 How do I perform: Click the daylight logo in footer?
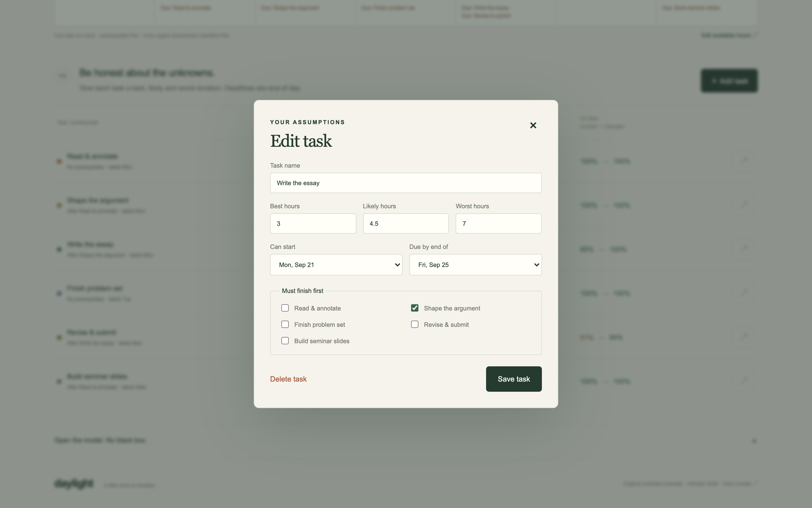(x=74, y=484)
